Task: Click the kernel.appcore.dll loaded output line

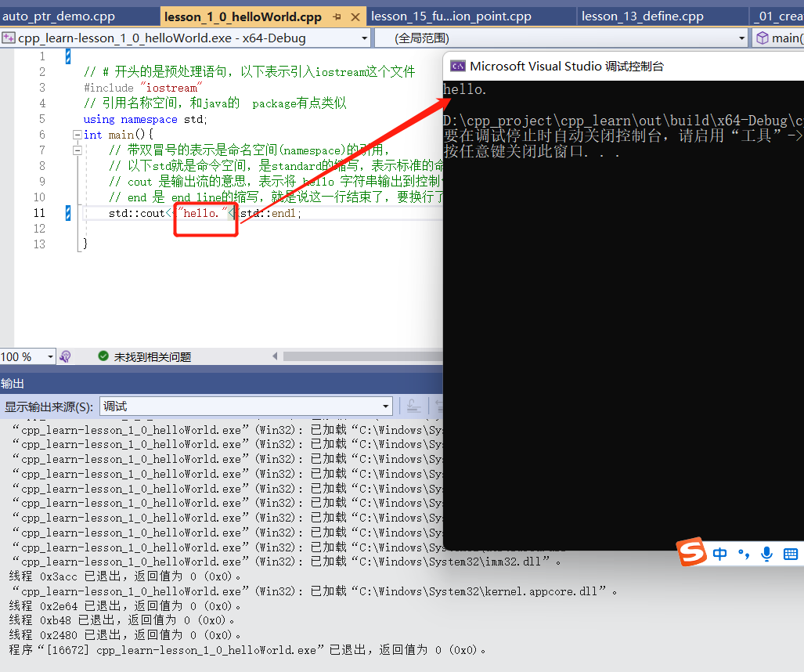Action: tap(314, 591)
